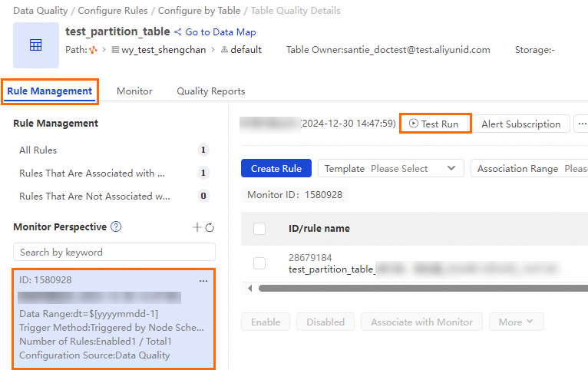The width and height of the screenshot is (588, 370).
Task: Open the more menu beside Alert Subscription
Action: [581, 124]
